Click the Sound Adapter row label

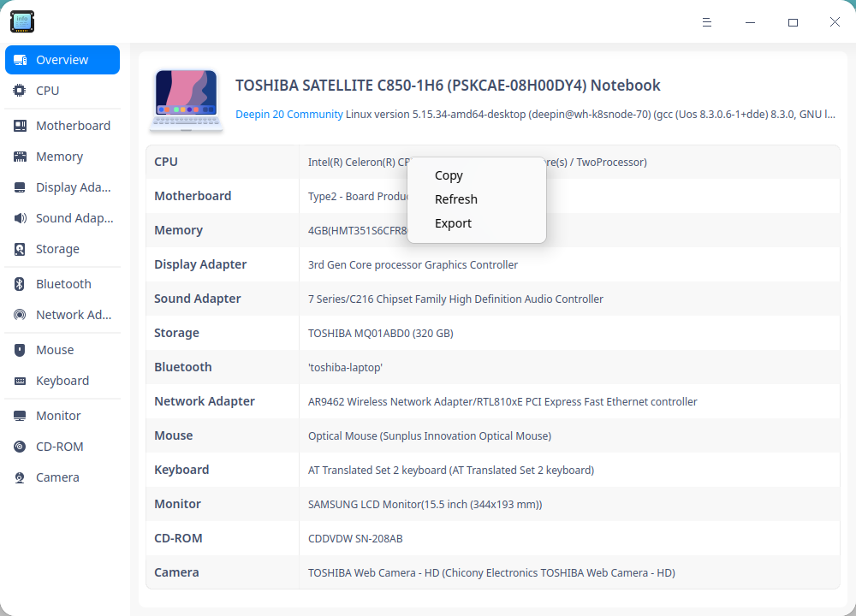coord(198,299)
